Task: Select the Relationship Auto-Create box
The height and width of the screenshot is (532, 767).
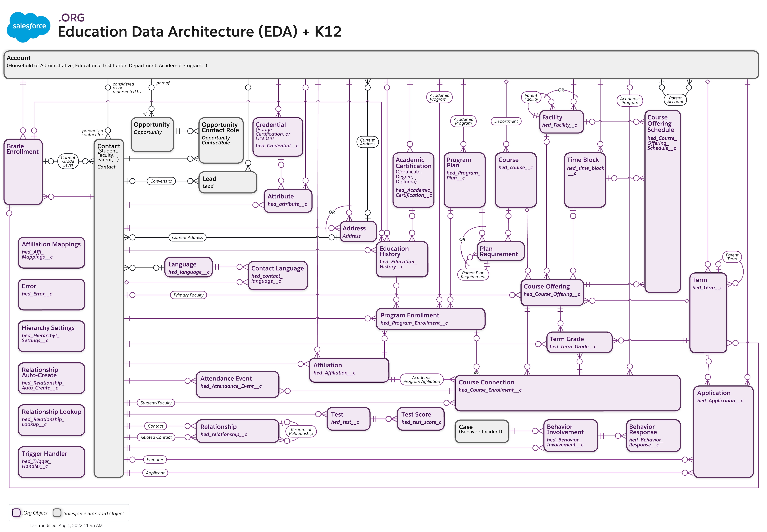Action: coord(51,378)
